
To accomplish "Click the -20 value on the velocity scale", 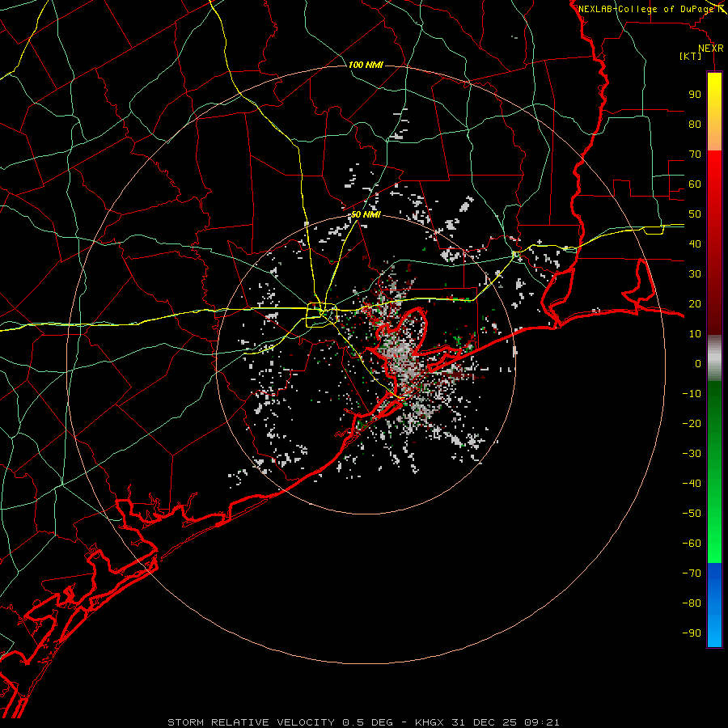I will coord(692,423).
